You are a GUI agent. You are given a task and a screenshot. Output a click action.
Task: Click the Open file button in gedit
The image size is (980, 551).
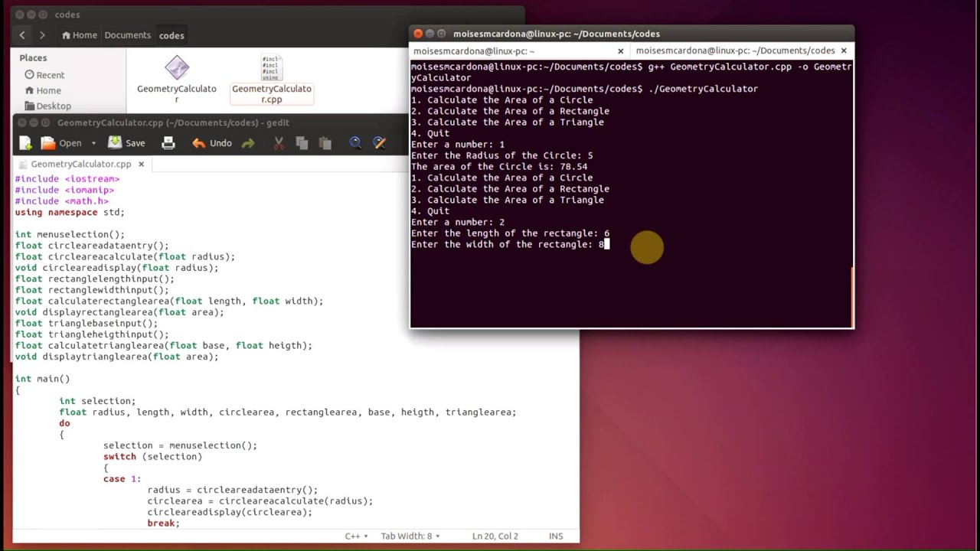click(61, 143)
